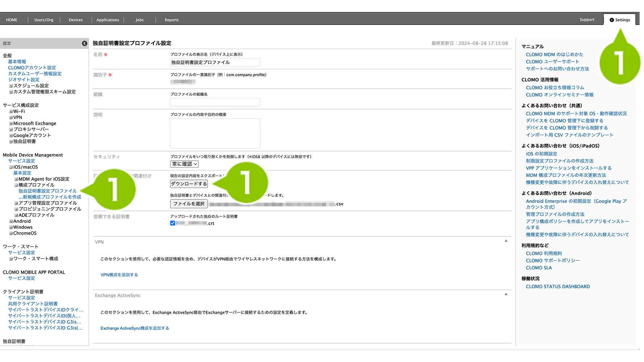
Task: Open サービス設定 under Mobile Device Management
Action: tap(22, 161)
